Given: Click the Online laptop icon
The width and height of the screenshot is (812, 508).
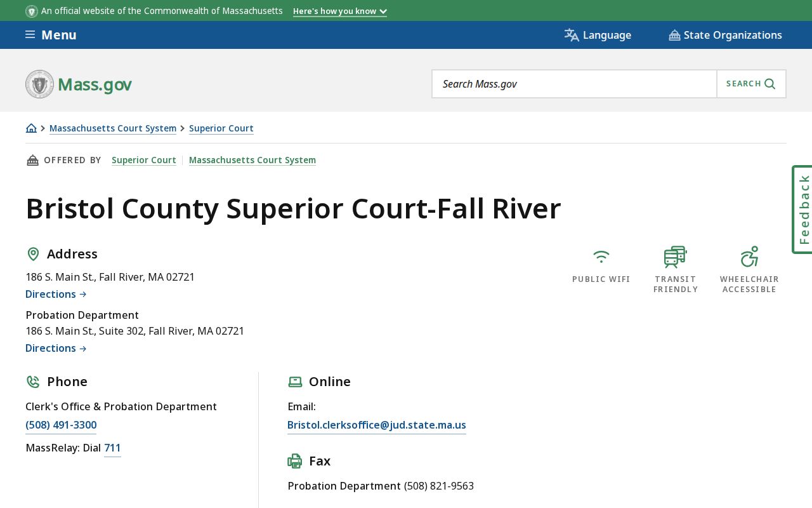Looking at the screenshot, I should tap(295, 382).
